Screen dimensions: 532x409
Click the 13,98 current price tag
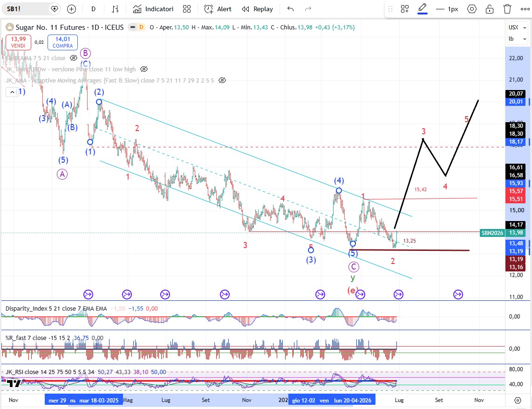tap(516, 233)
